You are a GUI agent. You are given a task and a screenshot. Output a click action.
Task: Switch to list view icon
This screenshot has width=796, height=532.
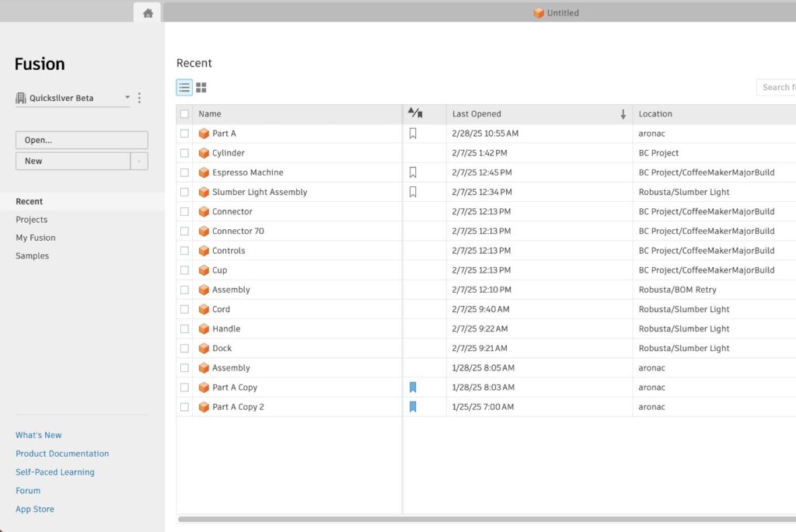tap(184, 88)
